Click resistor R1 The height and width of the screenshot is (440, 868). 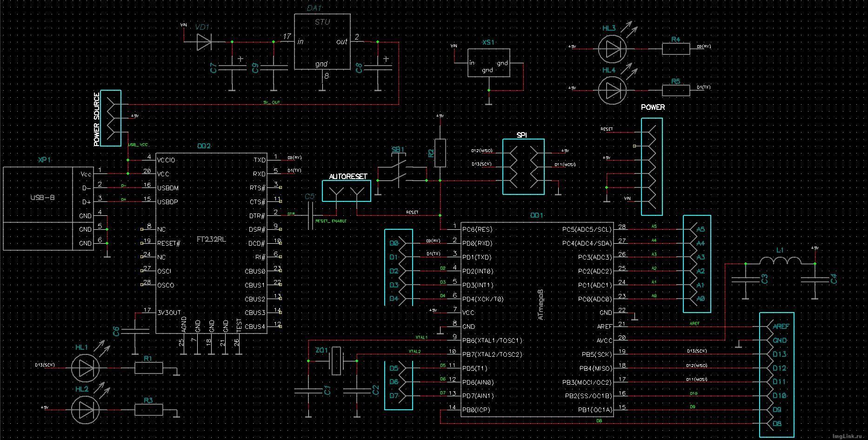point(149,368)
